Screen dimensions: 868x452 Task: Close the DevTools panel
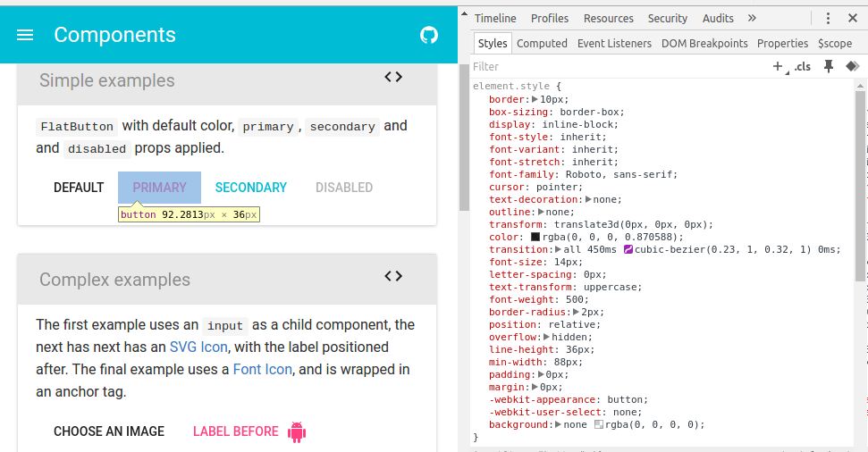(x=853, y=18)
